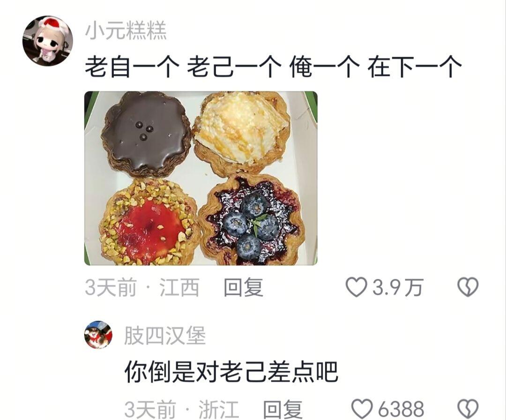
Task: Open the attached pastry photo
Action: pyautogui.click(x=201, y=178)
